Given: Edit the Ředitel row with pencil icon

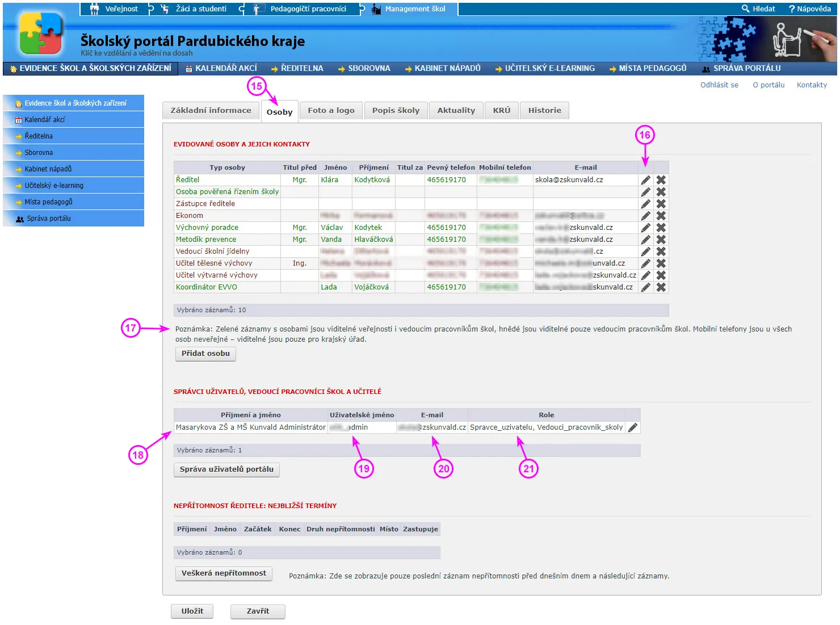Looking at the screenshot, I should (x=645, y=180).
